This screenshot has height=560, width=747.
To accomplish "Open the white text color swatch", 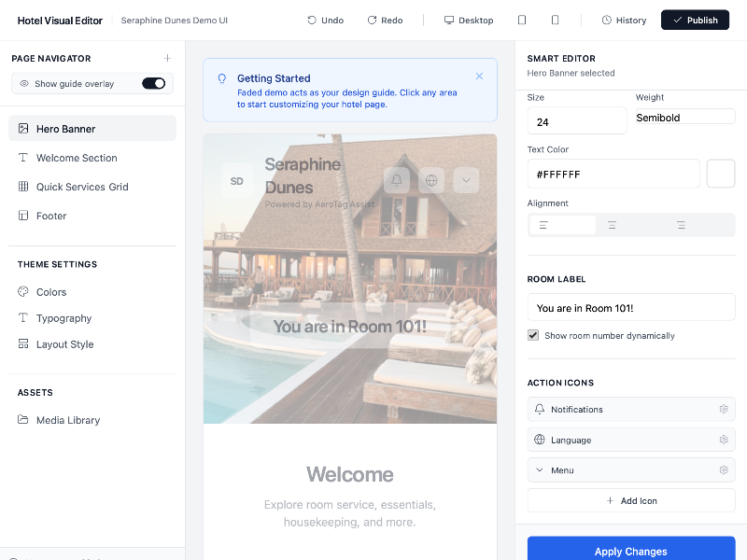I will coord(720,174).
